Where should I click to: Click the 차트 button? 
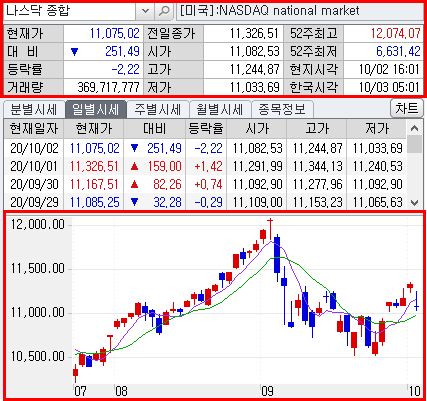407,108
